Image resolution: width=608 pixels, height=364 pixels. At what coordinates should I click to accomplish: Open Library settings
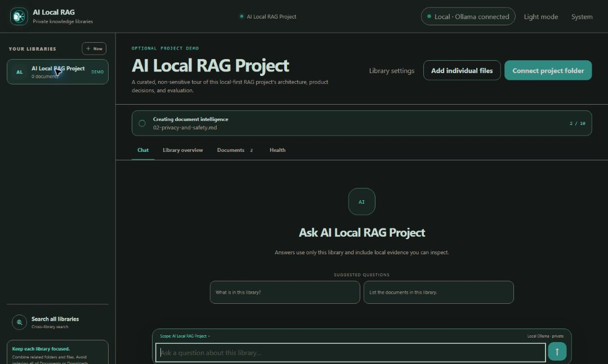tap(392, 70)
